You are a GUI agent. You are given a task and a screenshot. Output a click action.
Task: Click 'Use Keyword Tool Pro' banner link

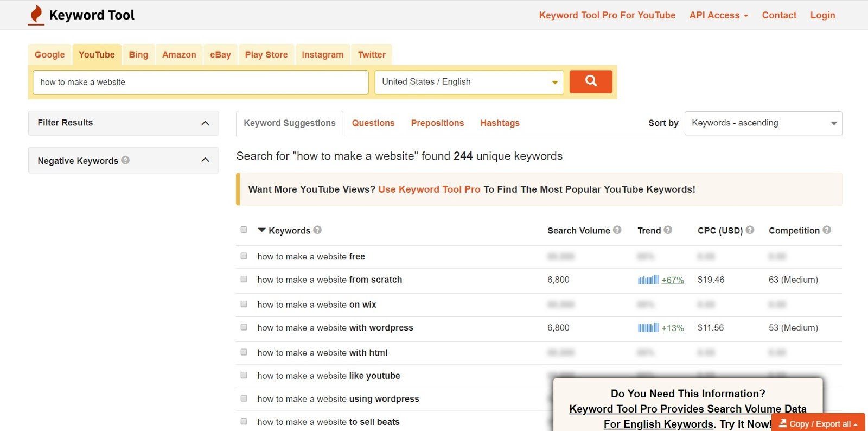tap(429, 189)
